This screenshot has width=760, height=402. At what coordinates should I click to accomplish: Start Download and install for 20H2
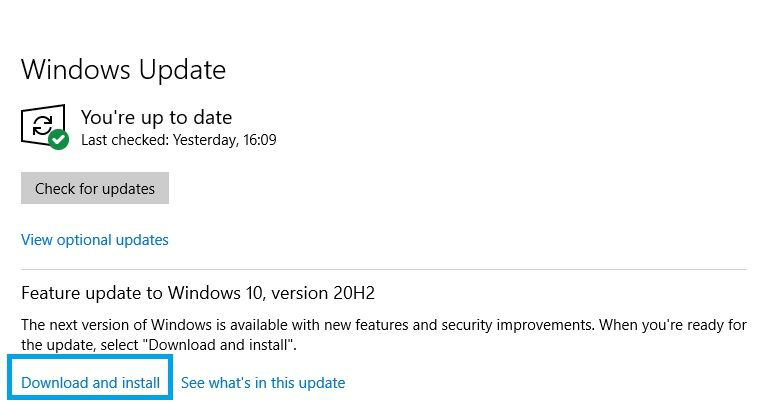tap(91, 383)
